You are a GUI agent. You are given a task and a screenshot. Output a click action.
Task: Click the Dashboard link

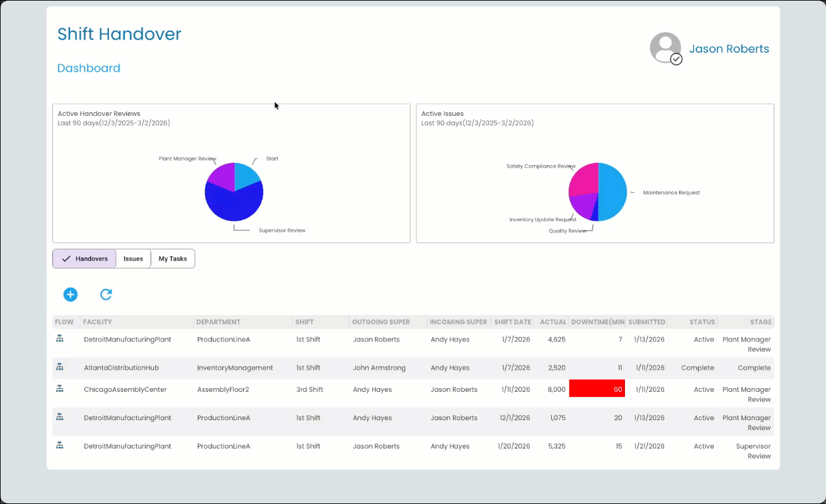89,68
